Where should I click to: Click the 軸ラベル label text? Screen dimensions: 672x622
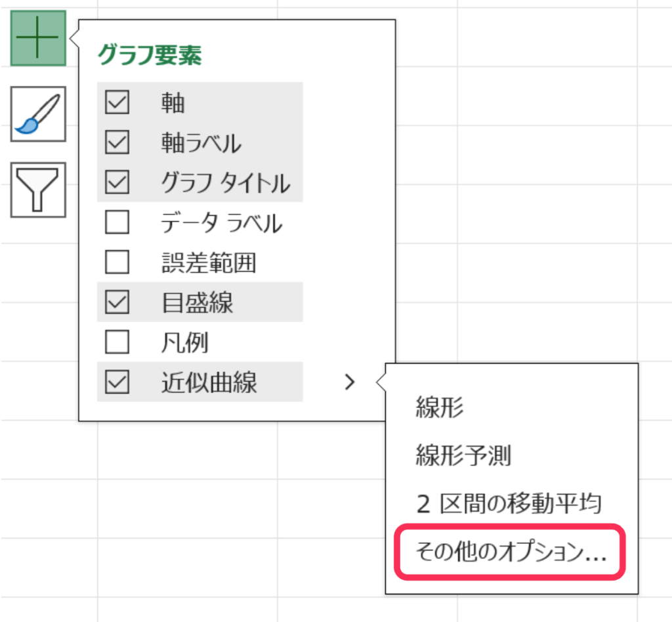pos(201,142)
